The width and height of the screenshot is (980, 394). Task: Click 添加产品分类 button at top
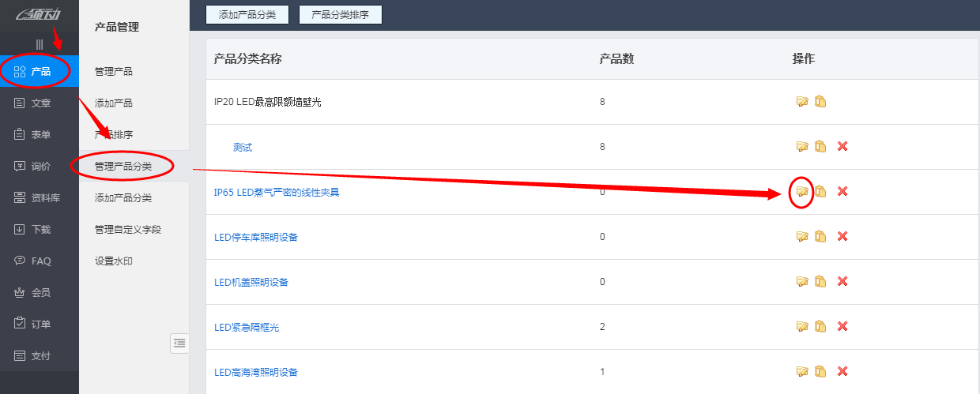point(247,14)
